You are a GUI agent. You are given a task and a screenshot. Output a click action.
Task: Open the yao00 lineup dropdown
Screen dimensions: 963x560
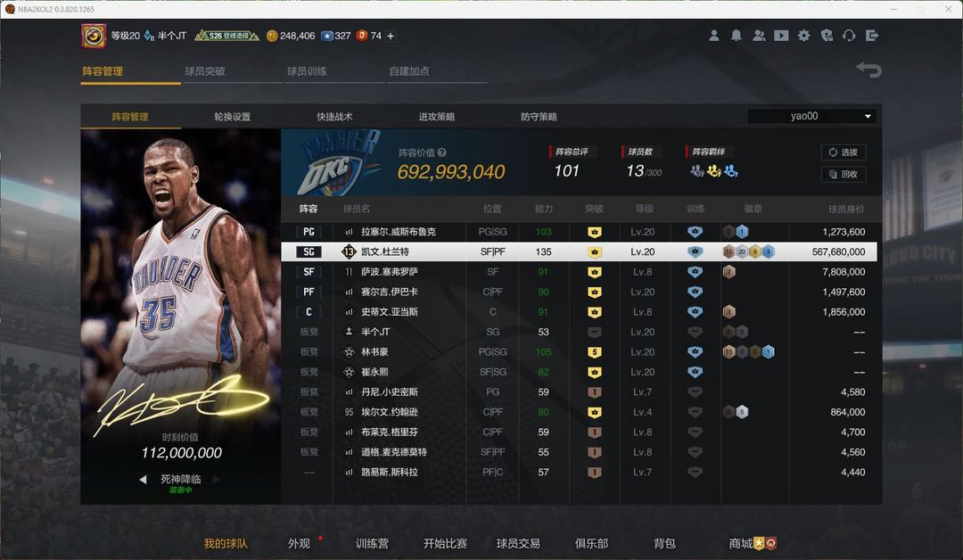coord(812,116)
